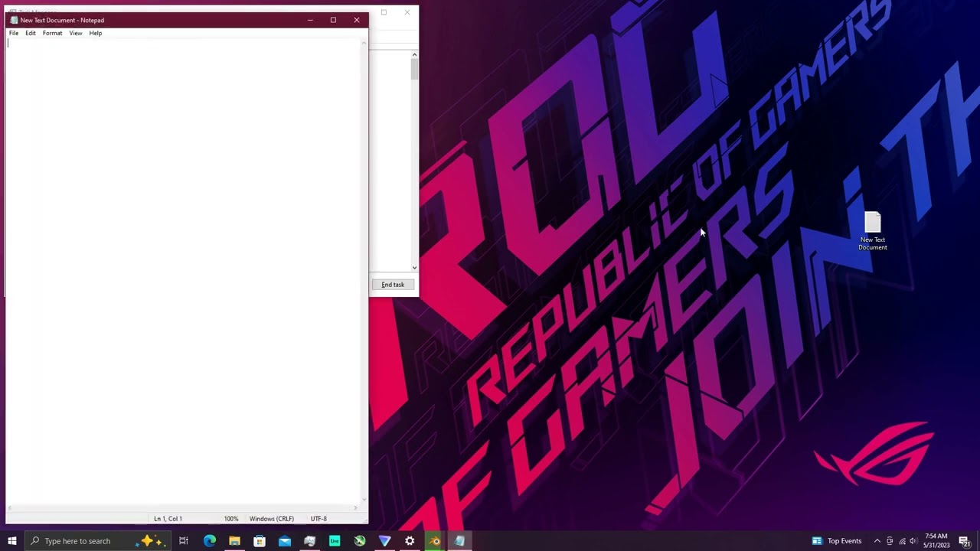The width and height of the screenshot is (980, 551).
Task: Click Task Manager list scroll-up arrow
Action: 414,54
